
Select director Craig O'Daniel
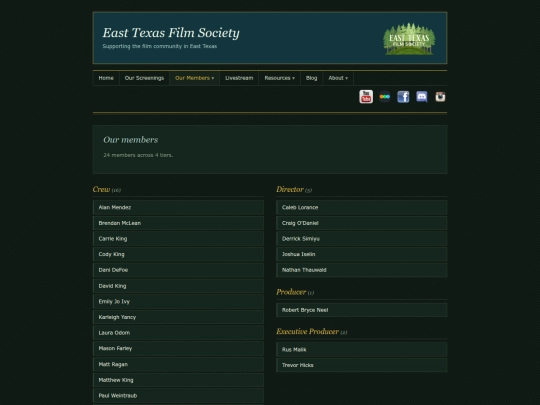point(362,223)
